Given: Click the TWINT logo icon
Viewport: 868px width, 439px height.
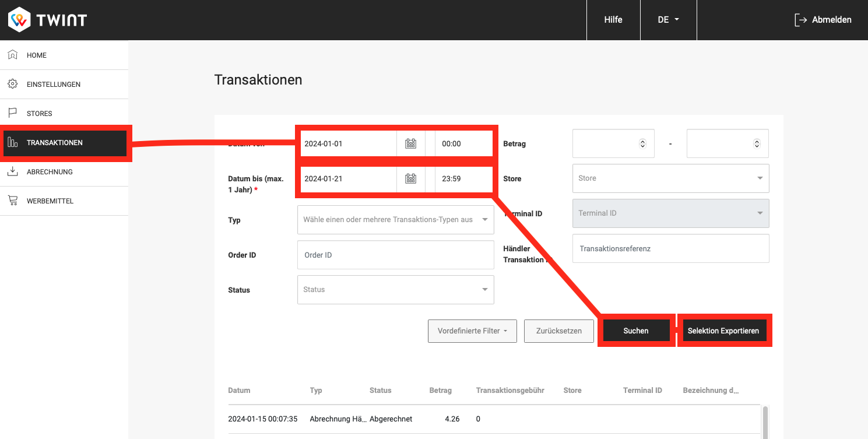Looking at the screenshot, I should pyautogui.click(x=20, y=20).
